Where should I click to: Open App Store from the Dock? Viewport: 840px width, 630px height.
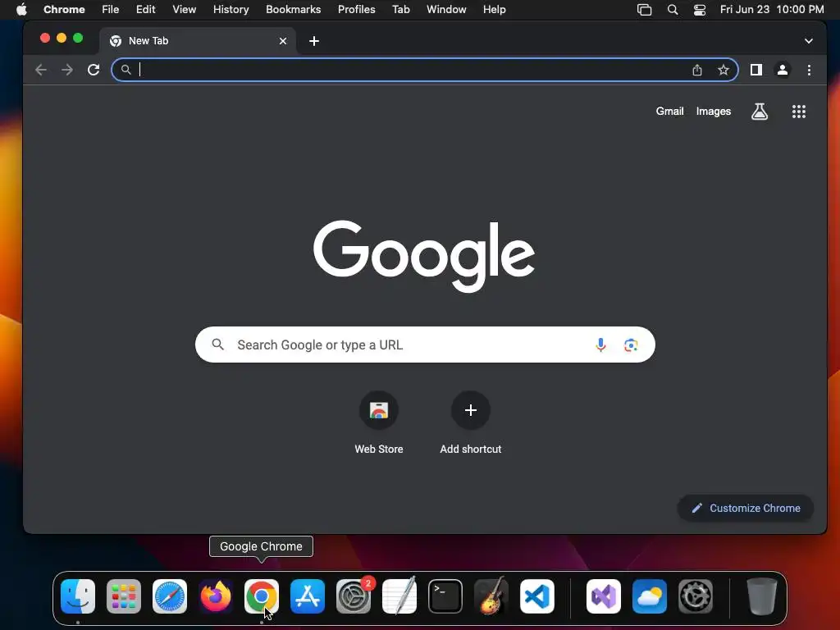click(308, 596)
